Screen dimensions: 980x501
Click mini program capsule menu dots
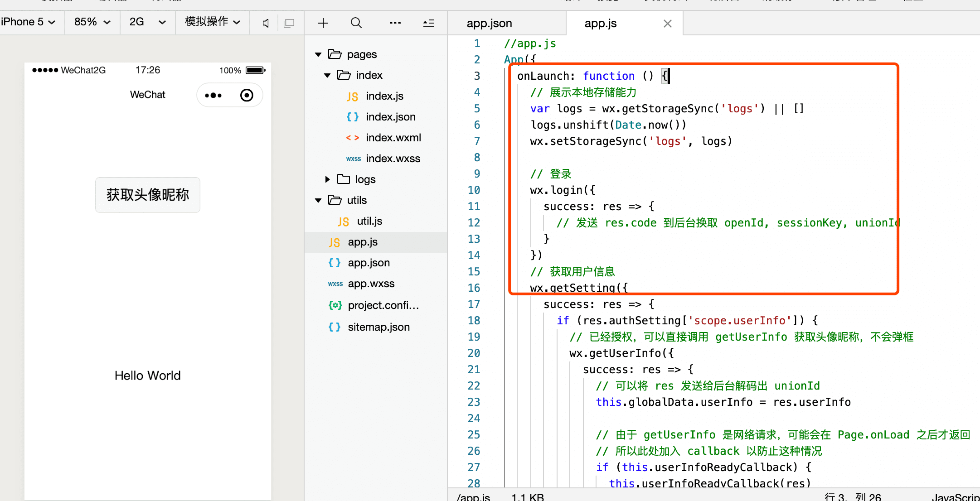[213, 95]
